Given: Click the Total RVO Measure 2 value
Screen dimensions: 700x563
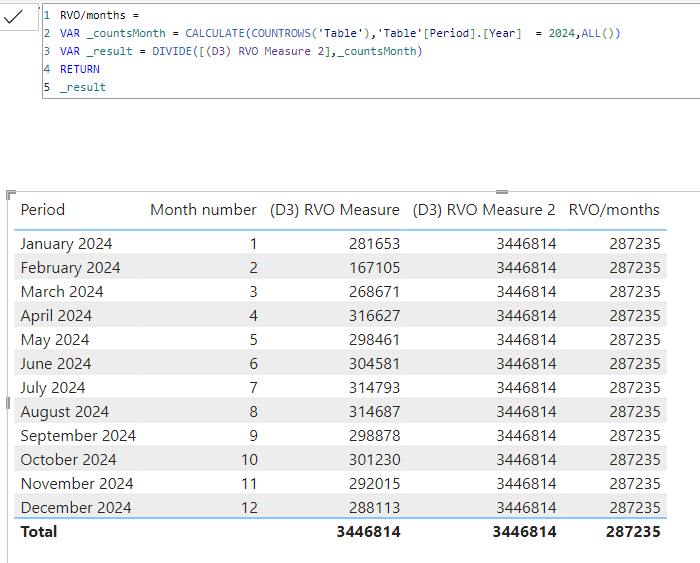Looking at the screenshot, I should (524, 532).
